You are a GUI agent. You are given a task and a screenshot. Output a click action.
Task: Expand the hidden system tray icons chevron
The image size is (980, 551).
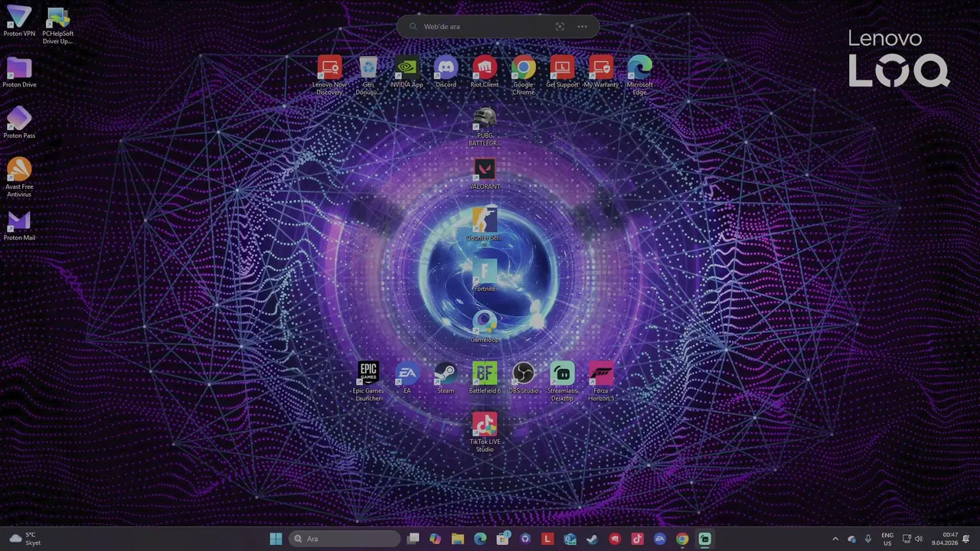pyautogui.click(x=835, y=539)
